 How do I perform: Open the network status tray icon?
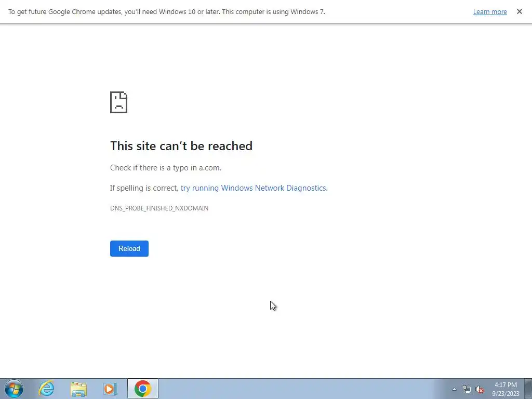(x=467, y=389)
